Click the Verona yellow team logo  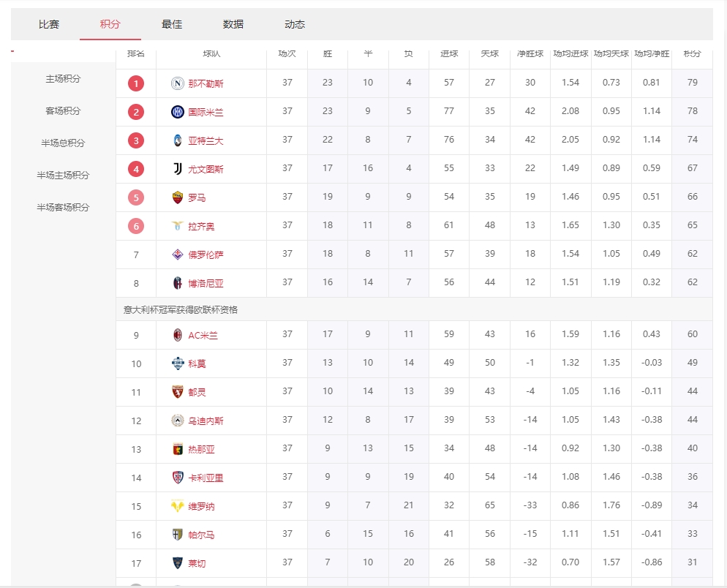pos(178,506)
